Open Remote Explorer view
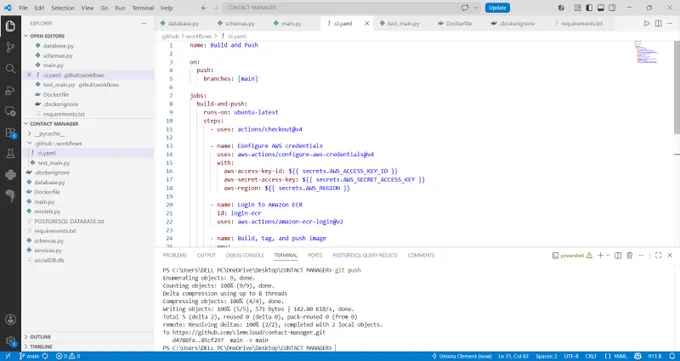Viewport: 680px width, 361px height. 10,112
